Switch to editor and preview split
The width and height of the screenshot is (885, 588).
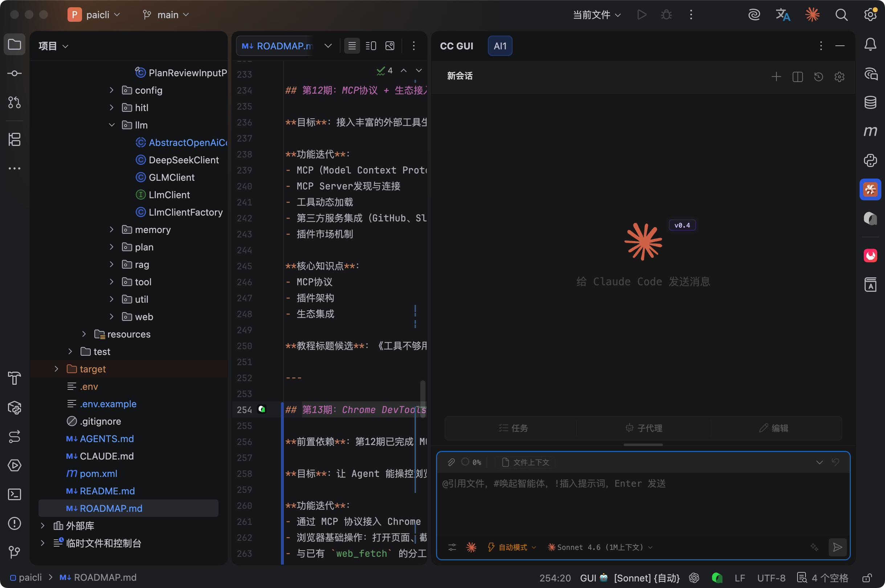tap(371, 46)
